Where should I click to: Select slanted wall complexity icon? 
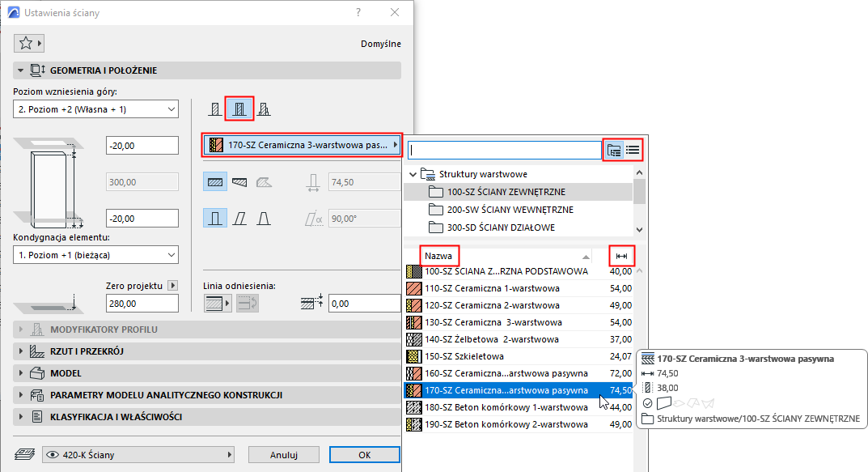239,219
